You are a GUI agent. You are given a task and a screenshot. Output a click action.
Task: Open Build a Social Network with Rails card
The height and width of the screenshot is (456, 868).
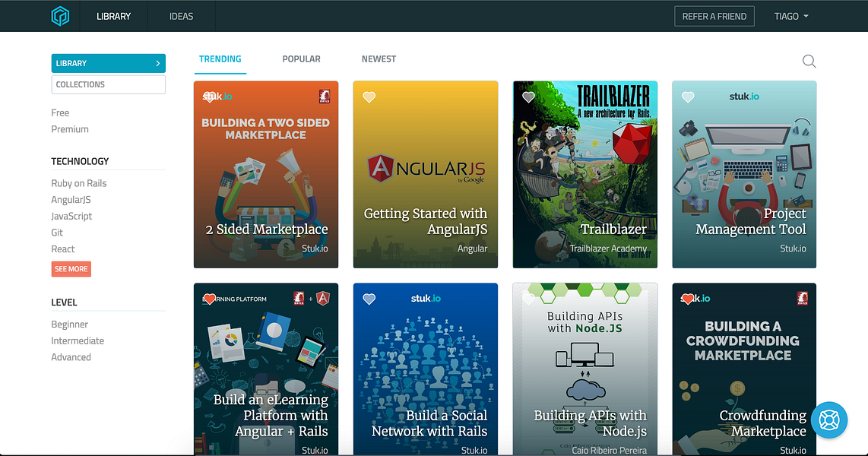(x=425, y=369)
